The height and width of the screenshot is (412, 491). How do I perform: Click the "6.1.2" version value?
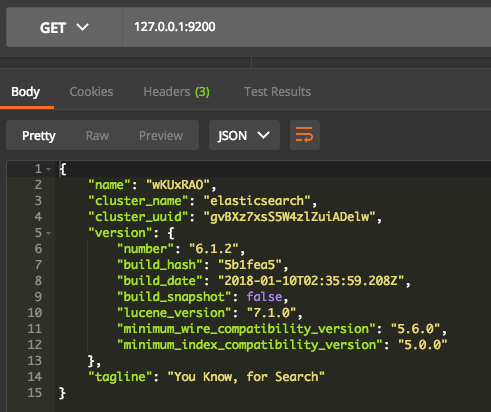(214, 249)
